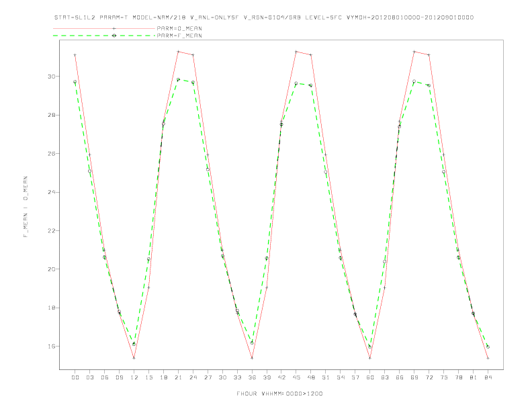Click the PARM=F_MEAN legend label
The image size is (532, 411).
[179, 36]
